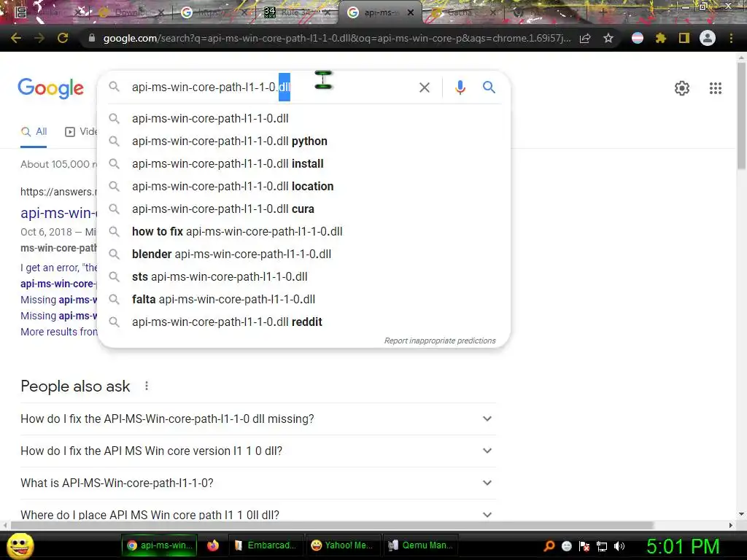Open the Extensions puzzle piece menu
Viewport: 747px width, 560px height.
point(660,38)
